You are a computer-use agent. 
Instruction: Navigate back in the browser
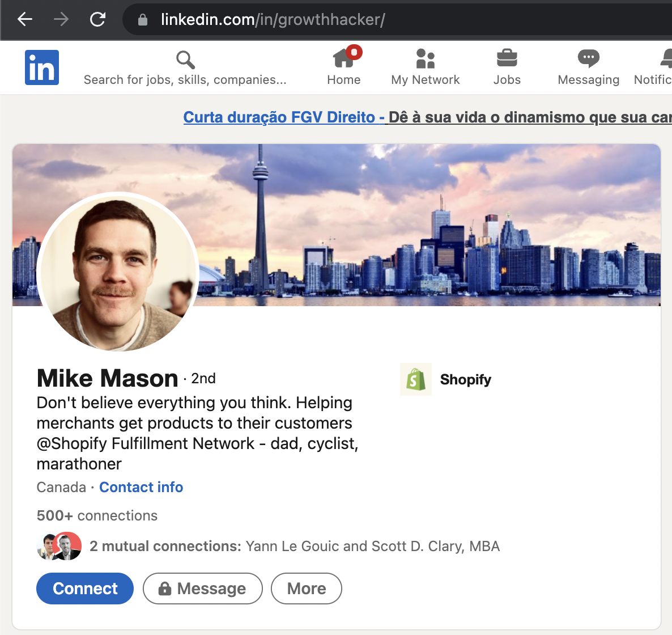(24, 19)
